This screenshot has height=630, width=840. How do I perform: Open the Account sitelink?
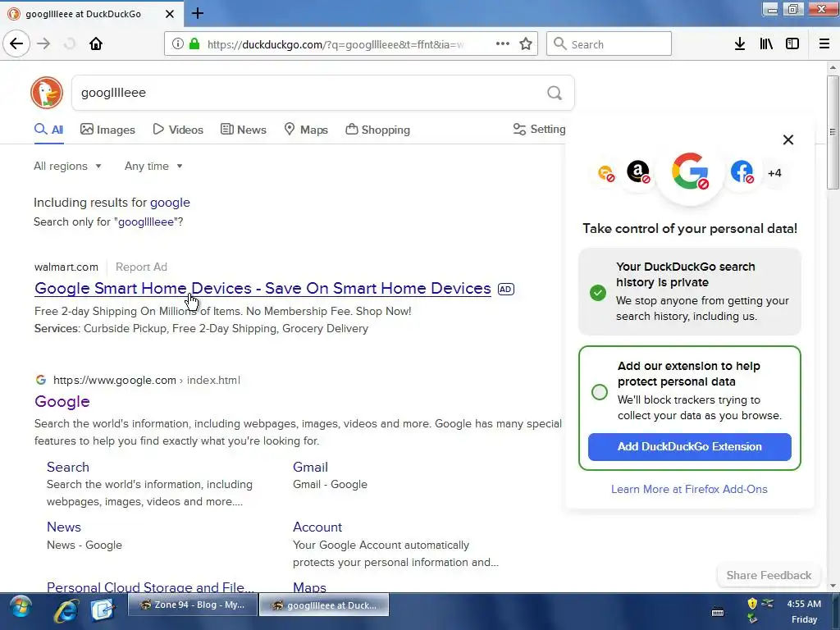point(317,527)
